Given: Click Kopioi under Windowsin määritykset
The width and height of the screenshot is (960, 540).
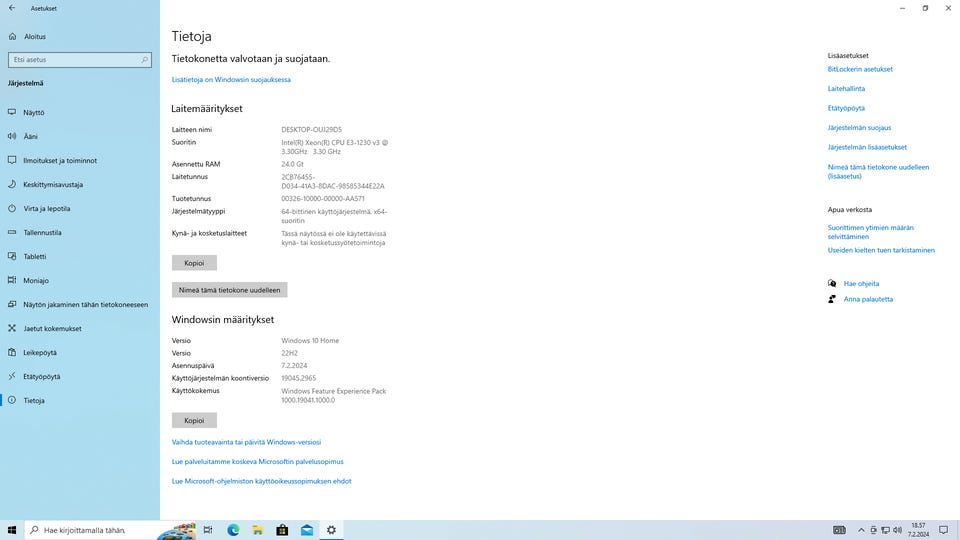Looking at the screenshot, I should pyautogui.click(x=194, y=420).
